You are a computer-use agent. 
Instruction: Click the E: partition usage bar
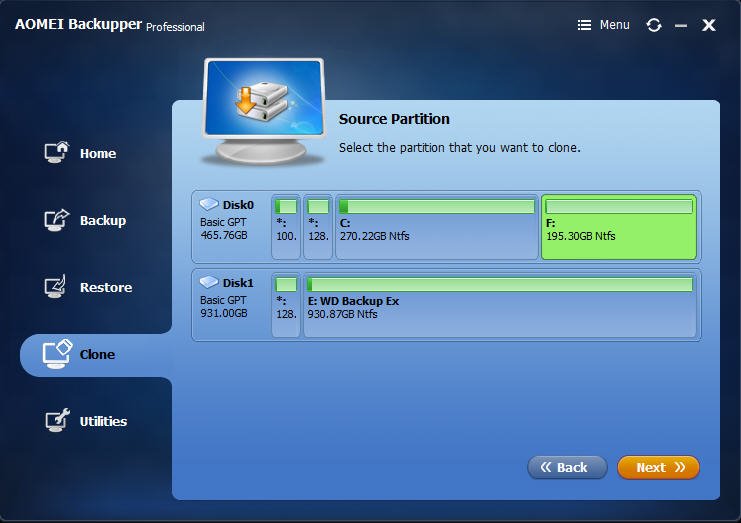click(500, 284)
